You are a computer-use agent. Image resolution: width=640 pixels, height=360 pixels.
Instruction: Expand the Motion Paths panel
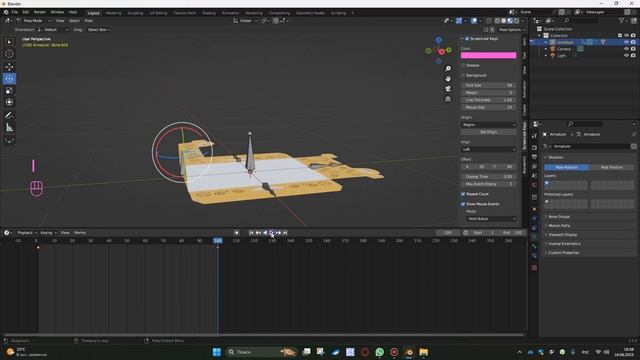559,226
